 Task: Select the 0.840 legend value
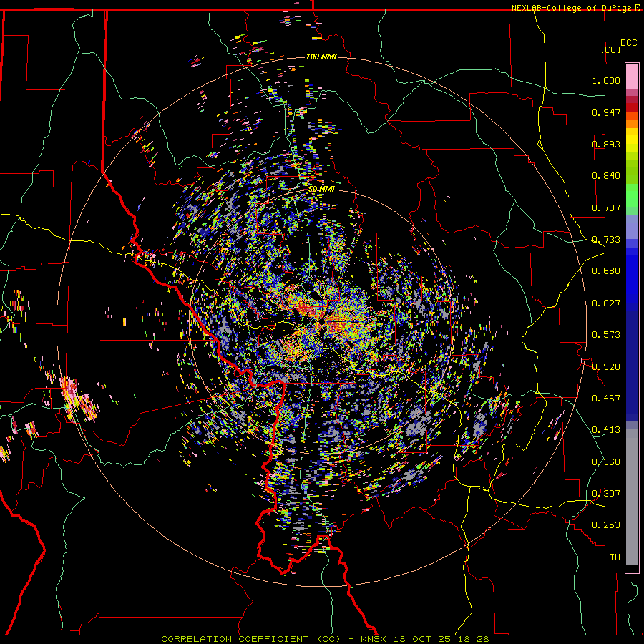(606, 176)
